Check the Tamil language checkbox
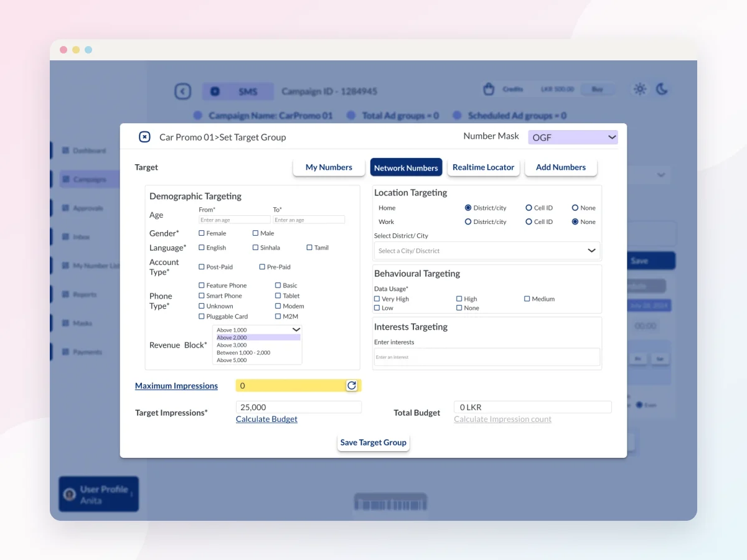Image resolution: width=747 pixels, height=560 pixels. [309, 248]
